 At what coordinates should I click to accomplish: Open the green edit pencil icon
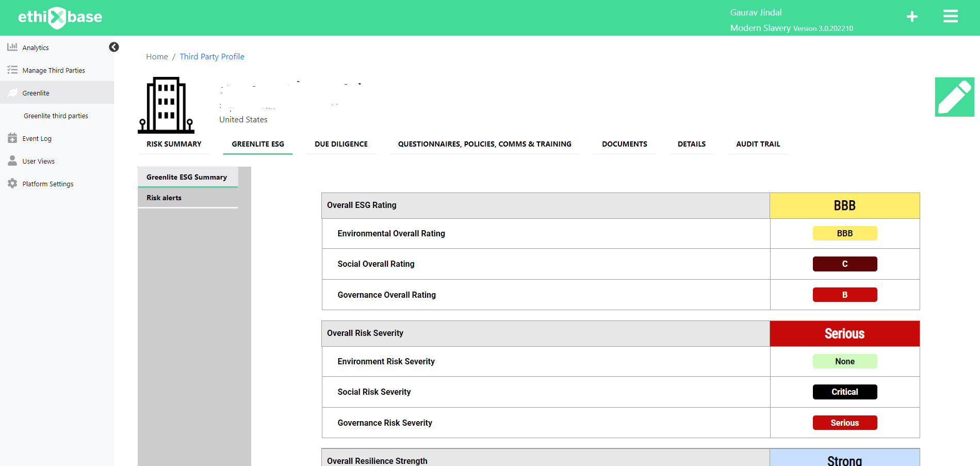[x=954, y=97]
